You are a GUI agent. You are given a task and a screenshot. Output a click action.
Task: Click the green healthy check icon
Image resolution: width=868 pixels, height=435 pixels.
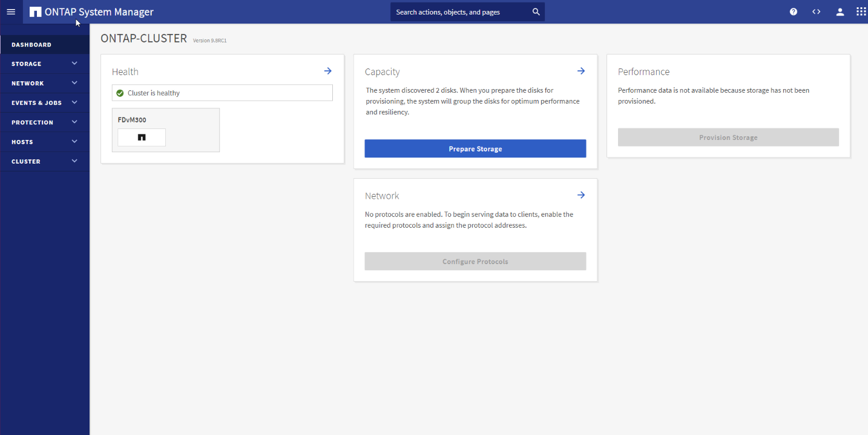click(120, 93)
